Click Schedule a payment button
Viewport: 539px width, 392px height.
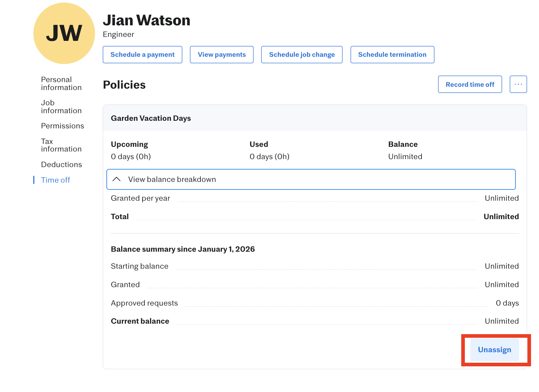point(142,55)
